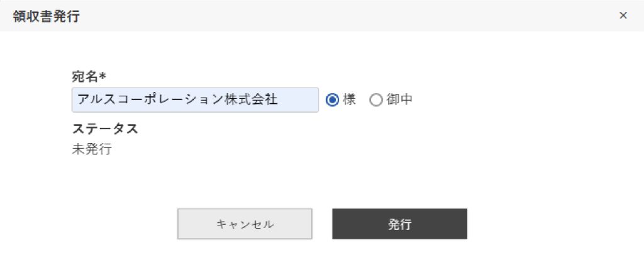Image resolution: width=644 pixels, height=257 pixels.
Task: Click the キャンセル button
Action: pos(245,224)
